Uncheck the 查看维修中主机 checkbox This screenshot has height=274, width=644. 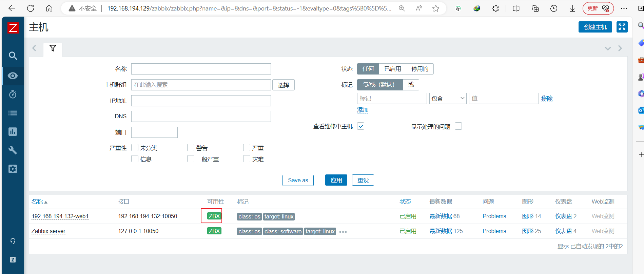click(x=361, y=126)
